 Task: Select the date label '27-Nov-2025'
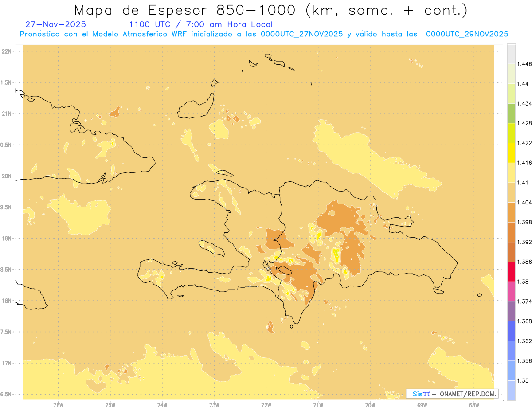coord(56,24)
